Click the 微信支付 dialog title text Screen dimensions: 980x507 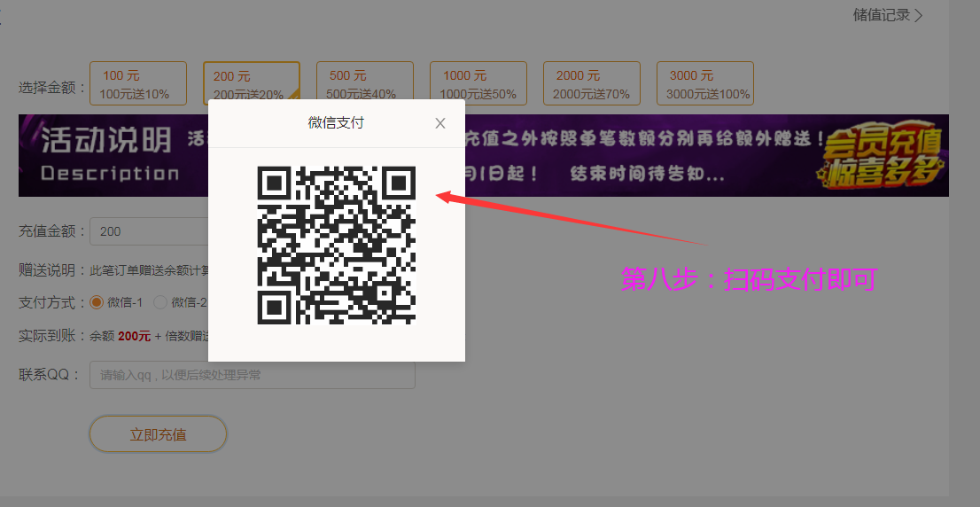(x=336, y=123)
